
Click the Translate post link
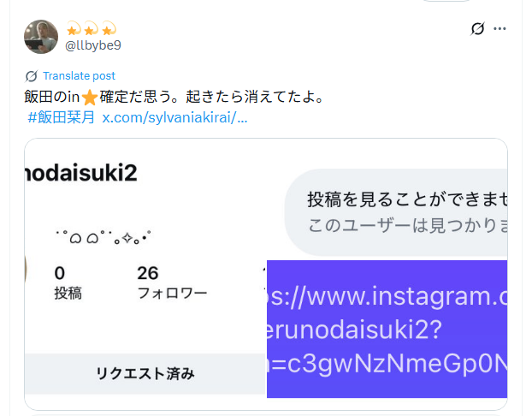click(79, 75)
